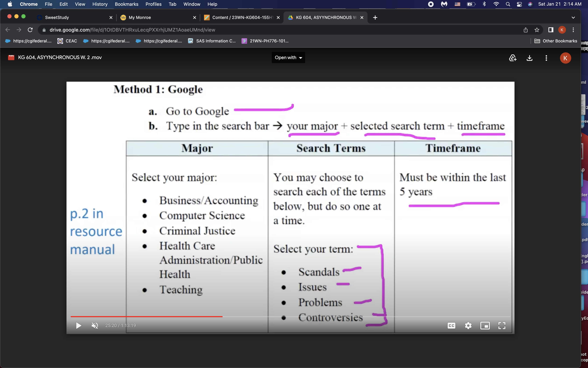
Task: Go back to previous page
Action: [8, 30]
